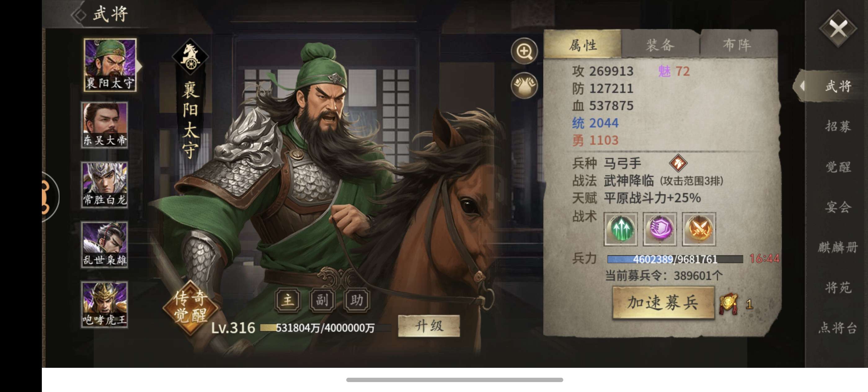
Task: Tap the troop type diamond icon
Action: coord(678,163)
